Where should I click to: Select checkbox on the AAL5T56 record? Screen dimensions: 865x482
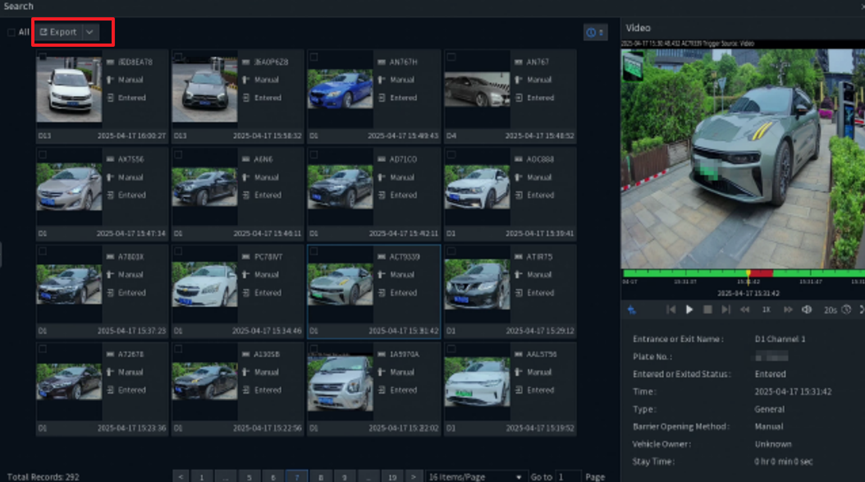pos(451,349)
